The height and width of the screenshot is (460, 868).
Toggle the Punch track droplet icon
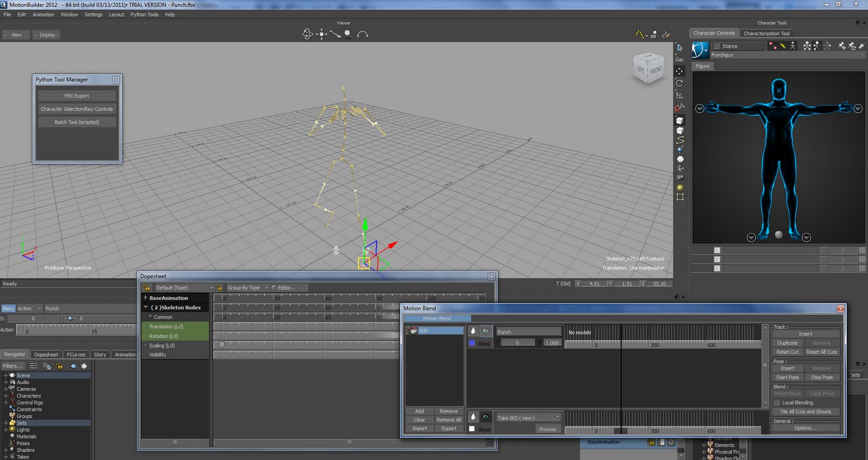coord(473,330)
